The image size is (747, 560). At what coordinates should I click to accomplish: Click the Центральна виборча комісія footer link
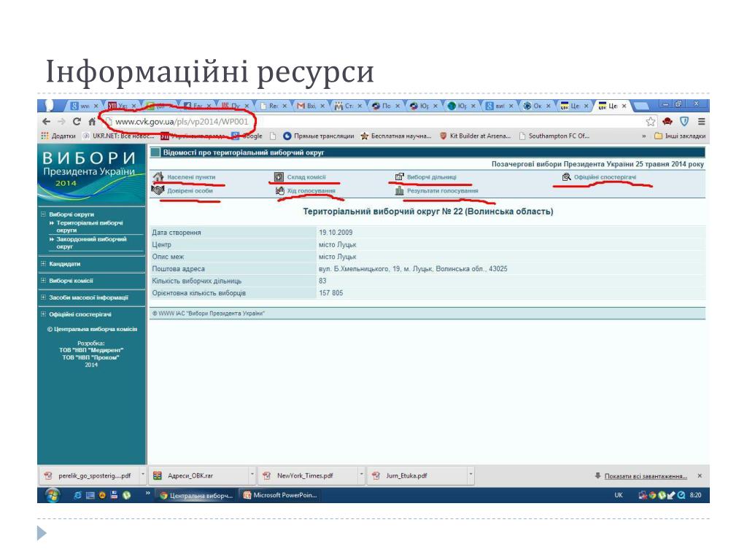coord(92,329)
